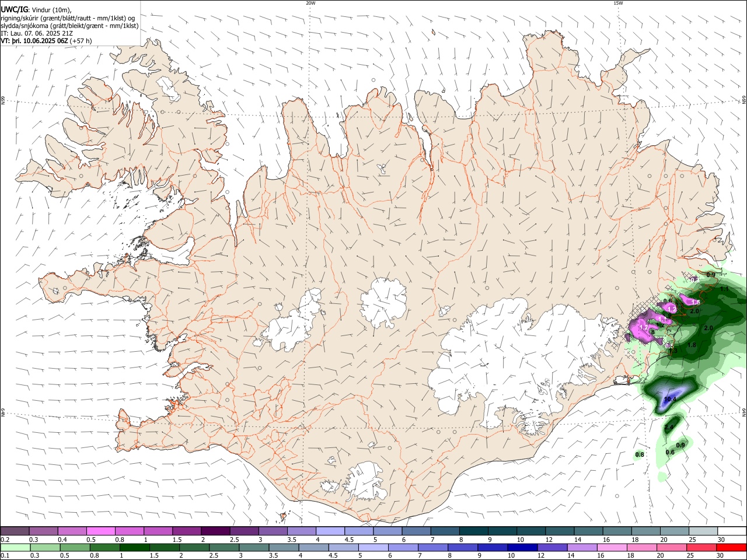Click the bright magenta swatch between 0.5 and 0.8
This screenshot has height=560, width=747.
[x=100, y=531]
